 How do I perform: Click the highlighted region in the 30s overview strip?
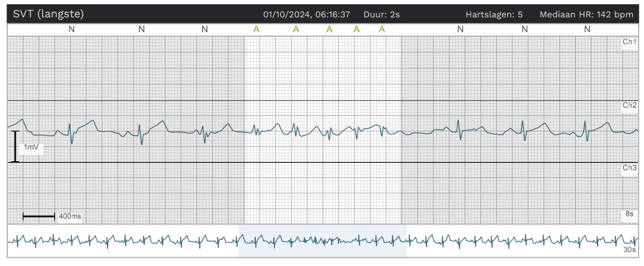[322, 241]
